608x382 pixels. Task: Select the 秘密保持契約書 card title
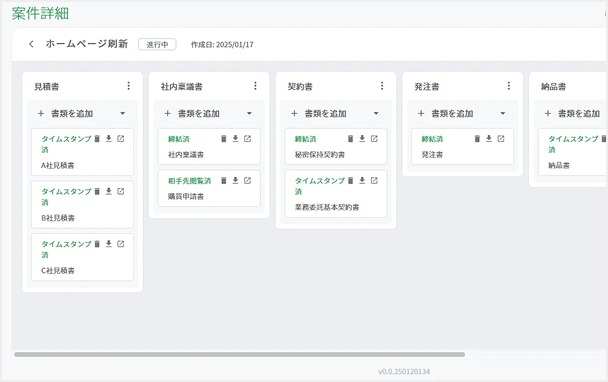[x=320, y=154]
